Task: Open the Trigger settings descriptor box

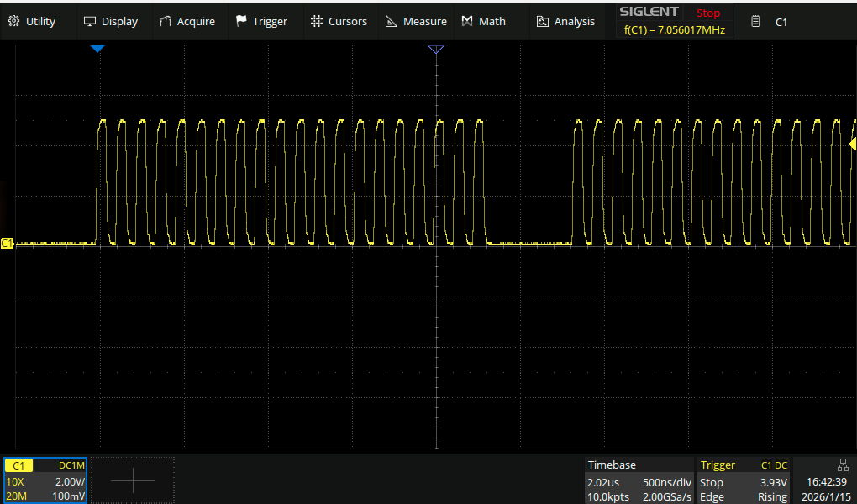Action: [744, 480]
